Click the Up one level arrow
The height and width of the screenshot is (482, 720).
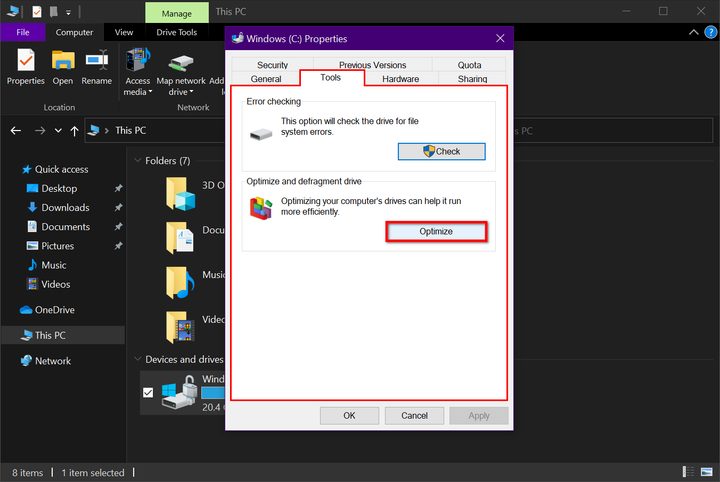pos(74,131)
